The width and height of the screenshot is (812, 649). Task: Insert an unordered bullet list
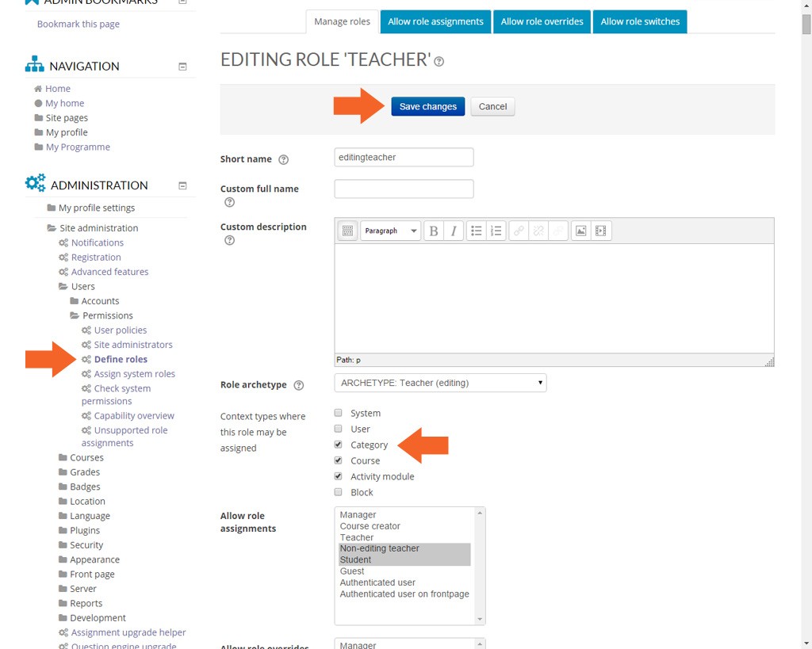point(476,231)
